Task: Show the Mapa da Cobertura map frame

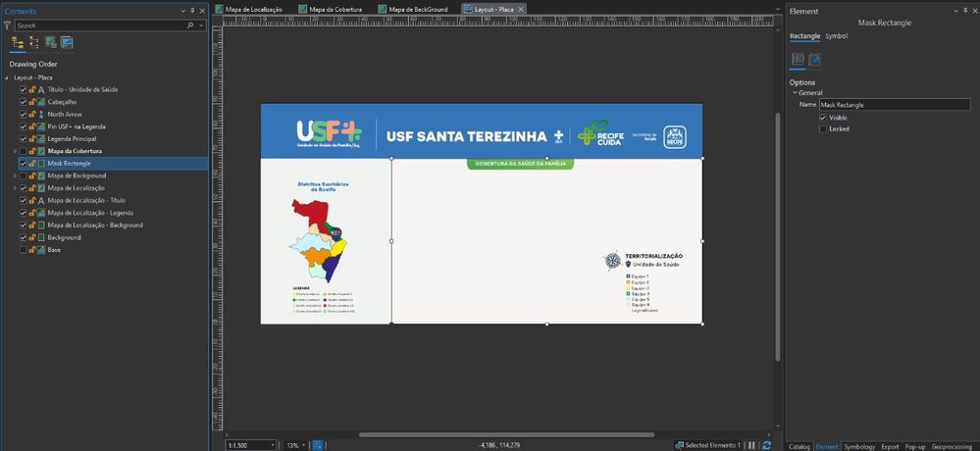Action: click(24, 151)
